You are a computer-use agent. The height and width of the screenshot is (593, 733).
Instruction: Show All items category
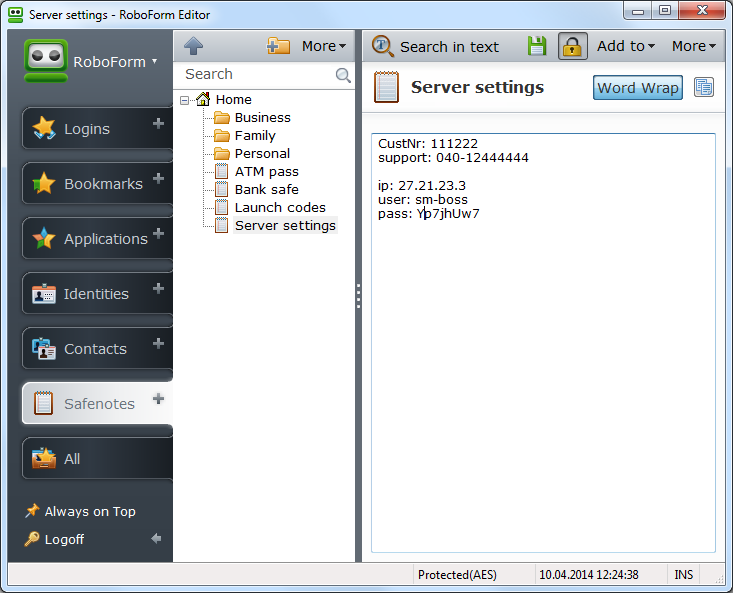(97, 458)
